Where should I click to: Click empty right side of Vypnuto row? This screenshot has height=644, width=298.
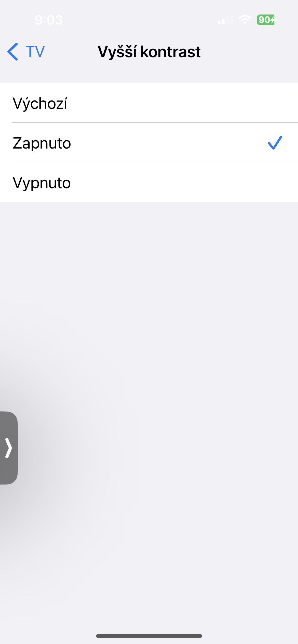[204, 182]
